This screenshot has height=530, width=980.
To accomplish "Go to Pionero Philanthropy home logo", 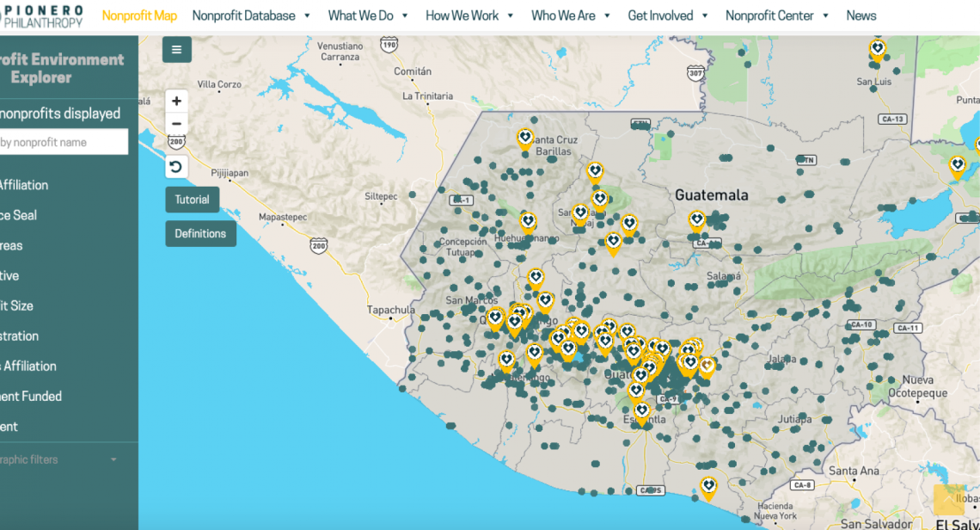I will coord(42,16).
